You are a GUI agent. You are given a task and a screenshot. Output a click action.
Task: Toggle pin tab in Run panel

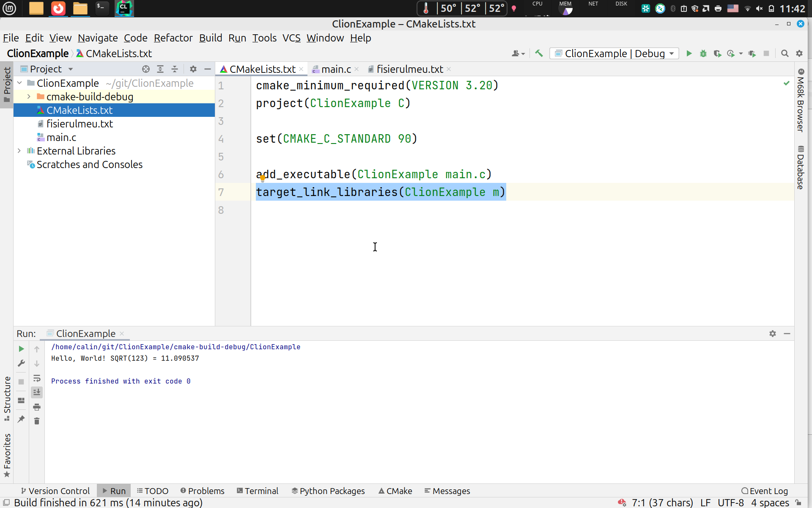pyautogui.click(x=21, y=419)
